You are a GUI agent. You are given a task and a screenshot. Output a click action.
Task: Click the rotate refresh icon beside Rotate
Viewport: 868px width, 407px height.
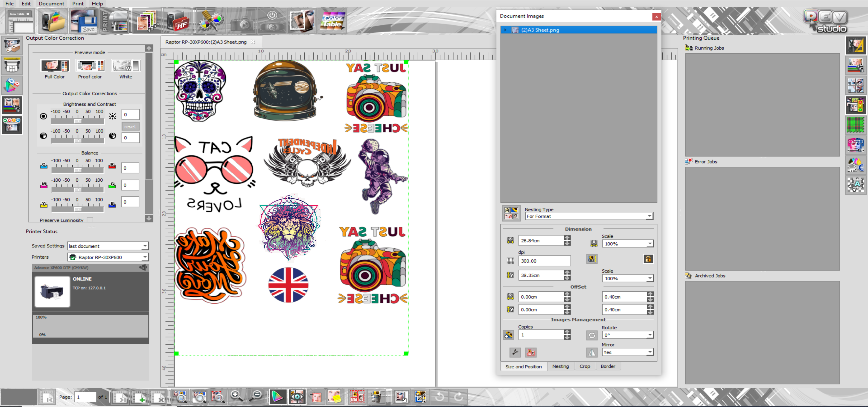pos(592,335)
